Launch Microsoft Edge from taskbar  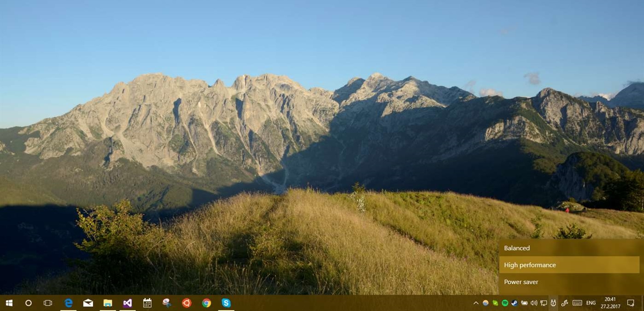tap(69, 303)
